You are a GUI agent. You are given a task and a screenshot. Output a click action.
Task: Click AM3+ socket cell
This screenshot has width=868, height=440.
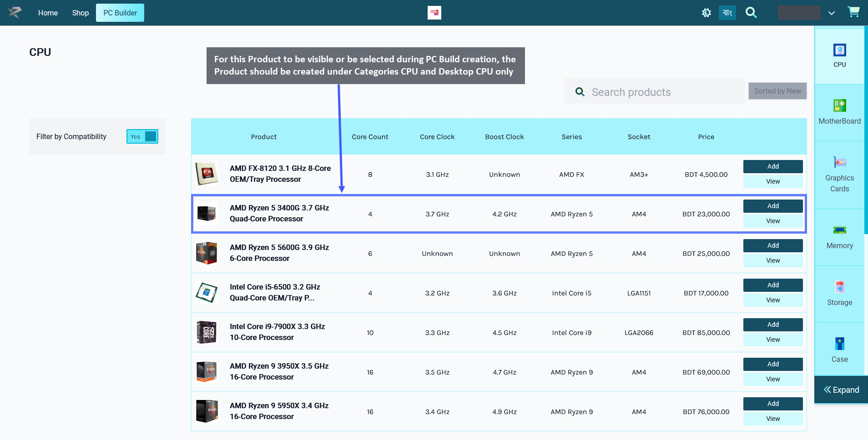pos(639,175)
